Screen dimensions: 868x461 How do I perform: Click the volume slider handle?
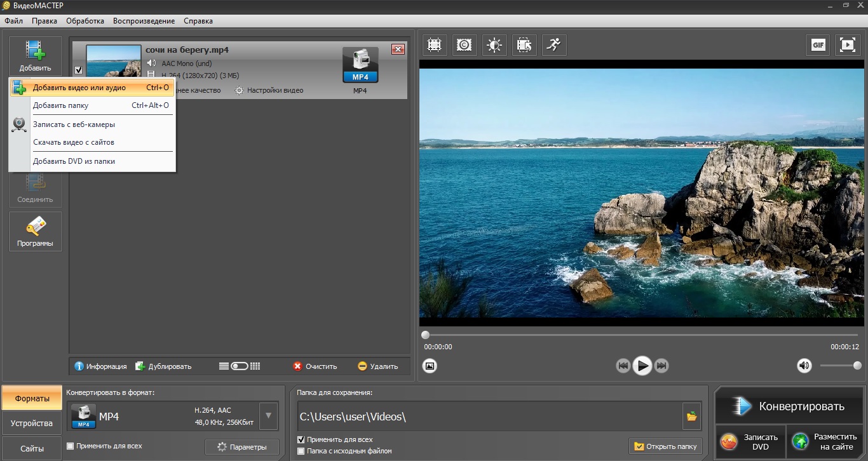[x=857, y=366]
